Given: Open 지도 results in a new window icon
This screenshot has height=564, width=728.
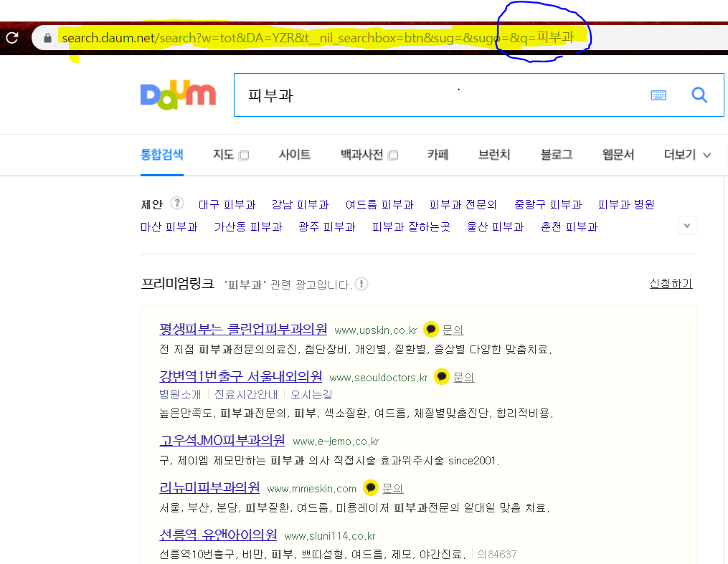Looking at the screenshot, I should [244, 156].
